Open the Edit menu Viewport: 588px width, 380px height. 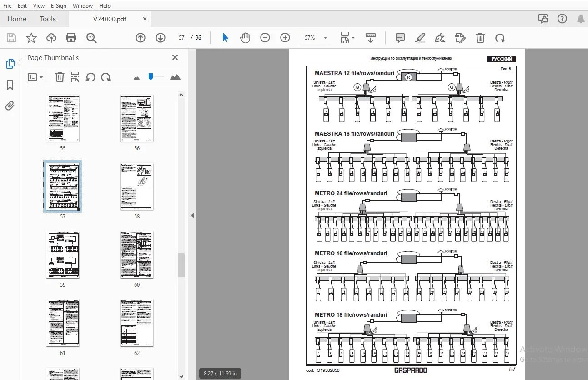[x=22, y=6]
